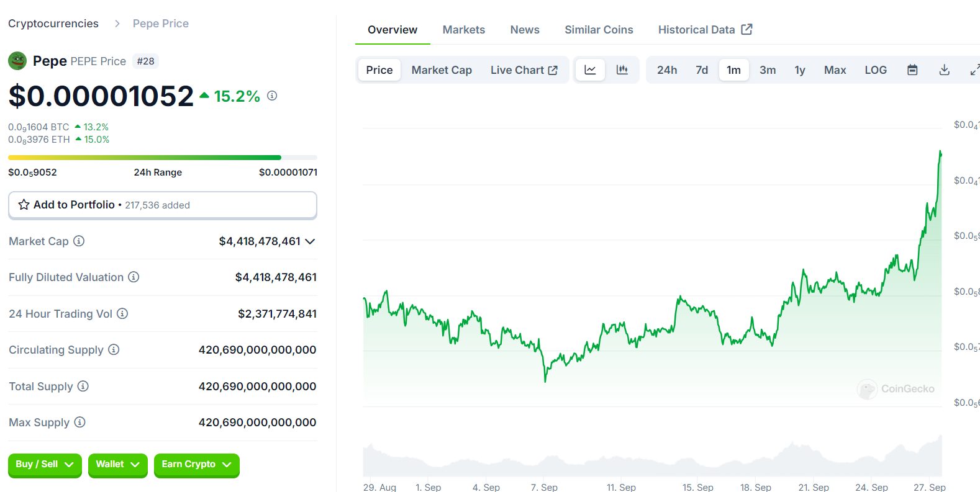Open the price change info icon
The width and height of the screenshot is (980, 492).
point(272,96)
